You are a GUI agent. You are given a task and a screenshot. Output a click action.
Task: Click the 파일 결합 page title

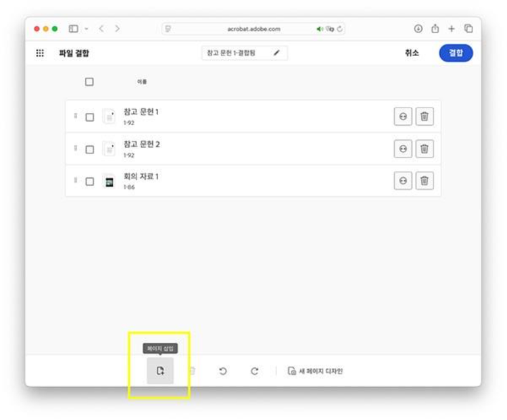(x=74, y=53)
